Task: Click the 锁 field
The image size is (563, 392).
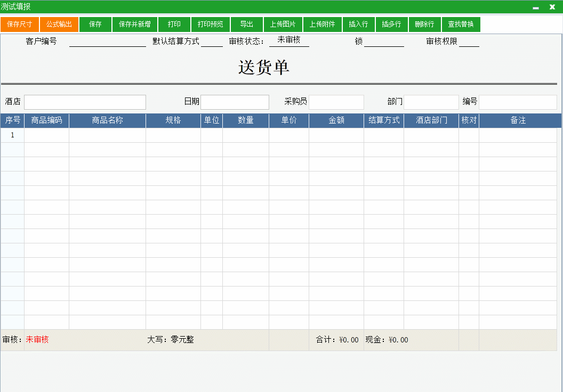Action: 384,42
